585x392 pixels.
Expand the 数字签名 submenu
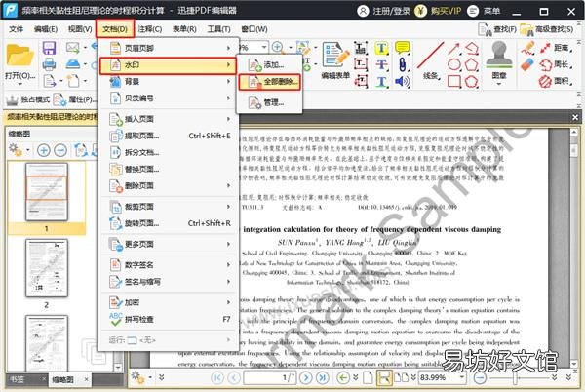click(x=169, y=265)
